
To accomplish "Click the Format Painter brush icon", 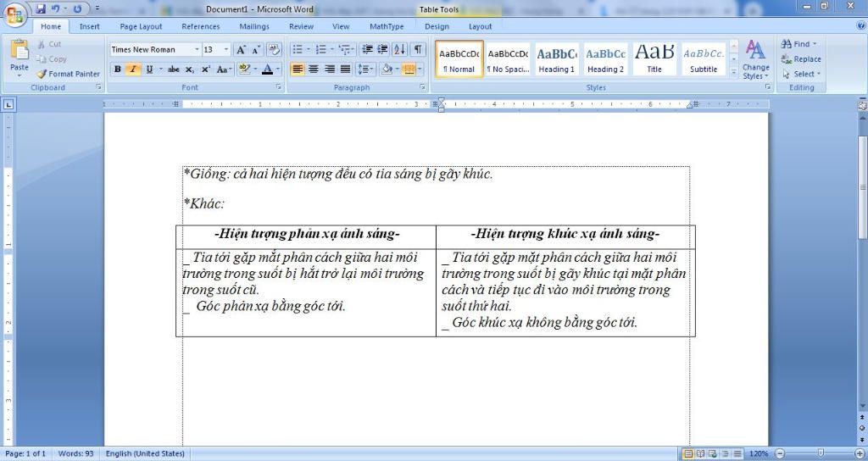I will click(42, 74).
